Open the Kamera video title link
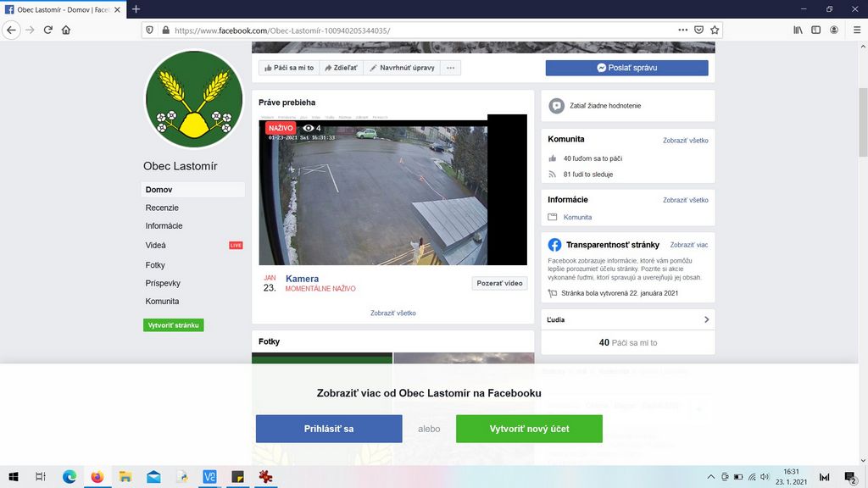The width and height of the screenshot is (868, 488). [302, 278]
